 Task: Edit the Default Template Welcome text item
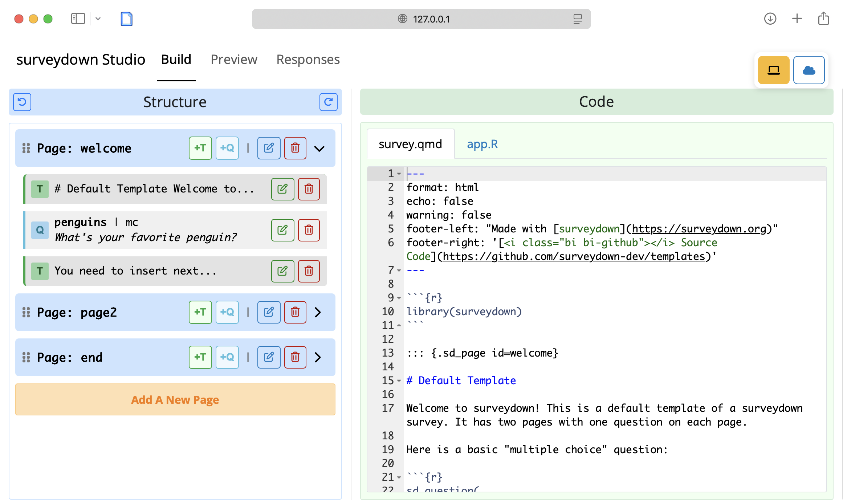click(x=282, y=189)
